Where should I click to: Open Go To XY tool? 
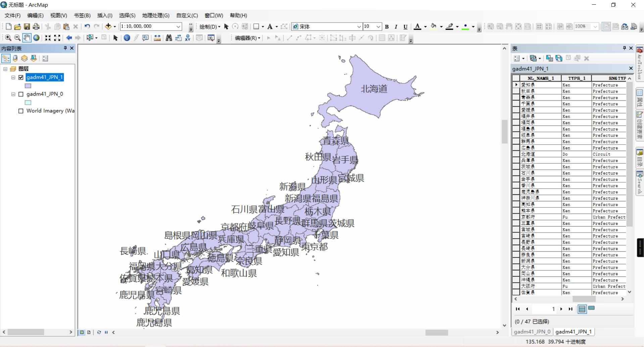tap(188, 38)
